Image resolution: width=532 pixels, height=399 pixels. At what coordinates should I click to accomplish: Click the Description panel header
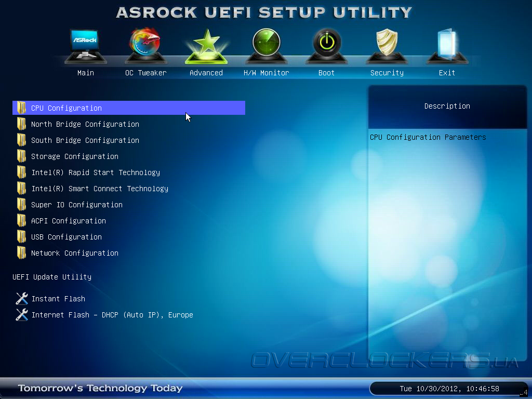coord(447,106)
